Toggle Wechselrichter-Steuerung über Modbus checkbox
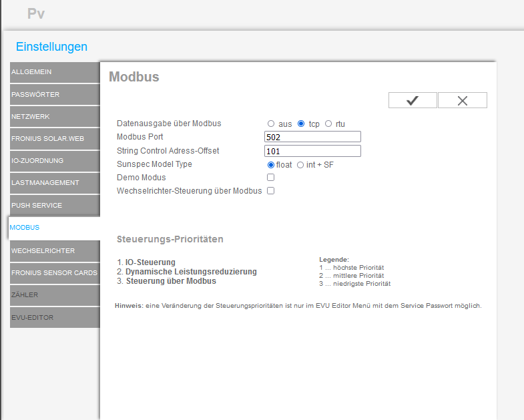The image size is (524, 420). [271, 191]
